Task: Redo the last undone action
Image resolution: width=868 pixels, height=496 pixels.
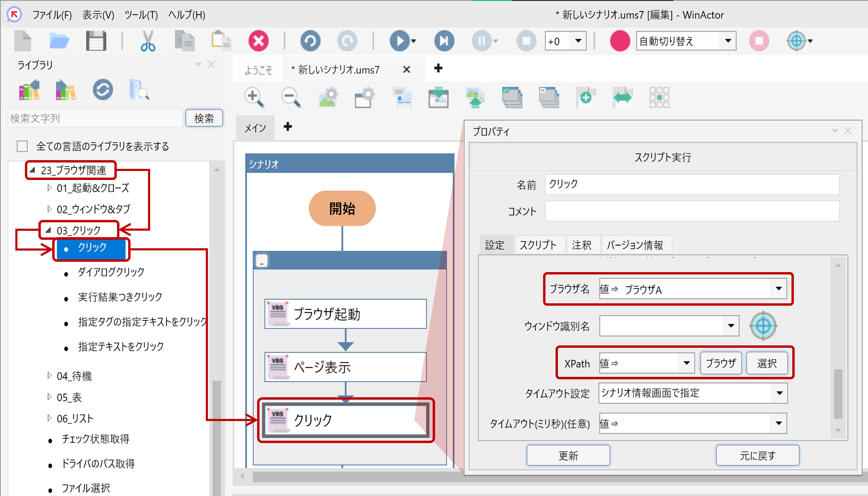Action: point(347,40)
